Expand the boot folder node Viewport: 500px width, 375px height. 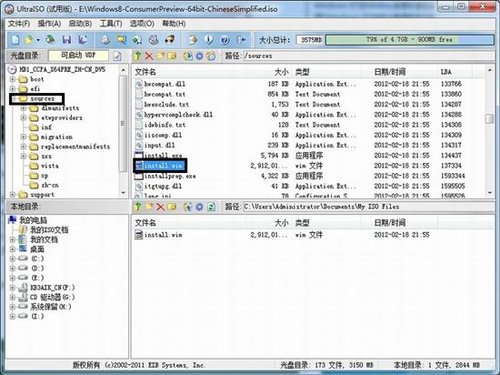click(x=13, y=79)
